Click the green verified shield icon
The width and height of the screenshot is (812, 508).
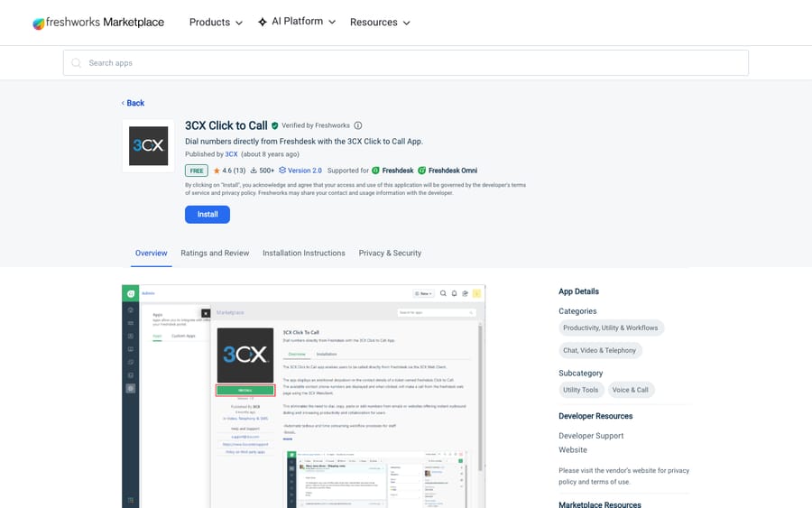click(x=274, y=125)
